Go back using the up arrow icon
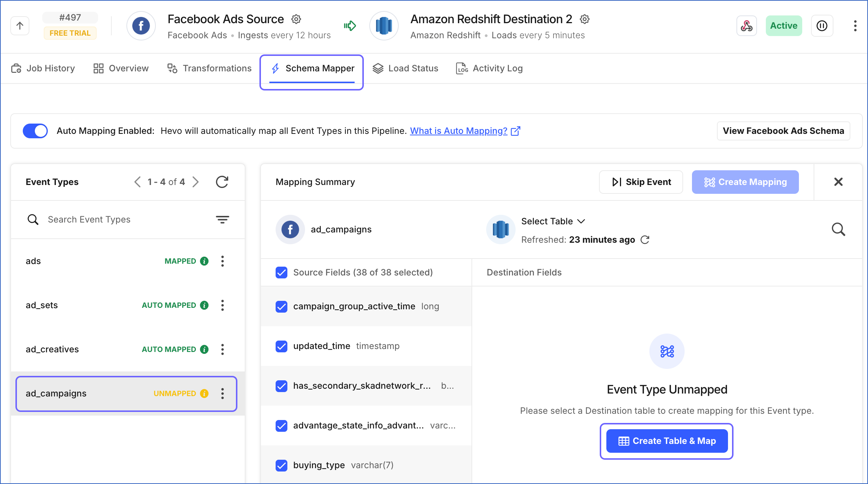Viewport: 868px width, 484px height. [20, 26]
